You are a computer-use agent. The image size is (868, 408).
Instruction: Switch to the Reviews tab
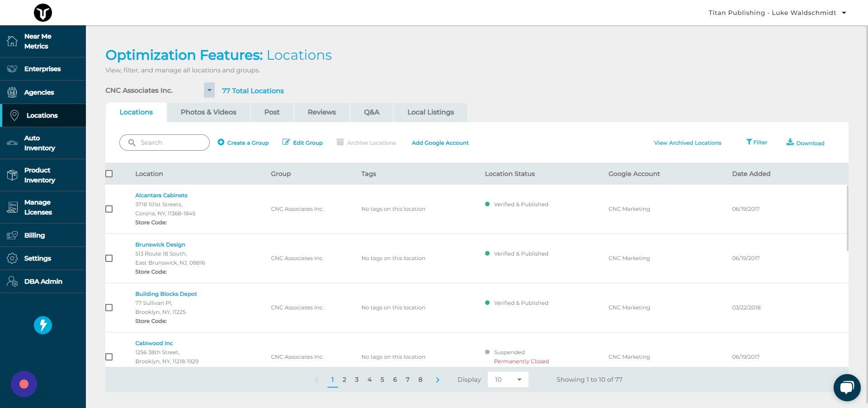[321, 112]
